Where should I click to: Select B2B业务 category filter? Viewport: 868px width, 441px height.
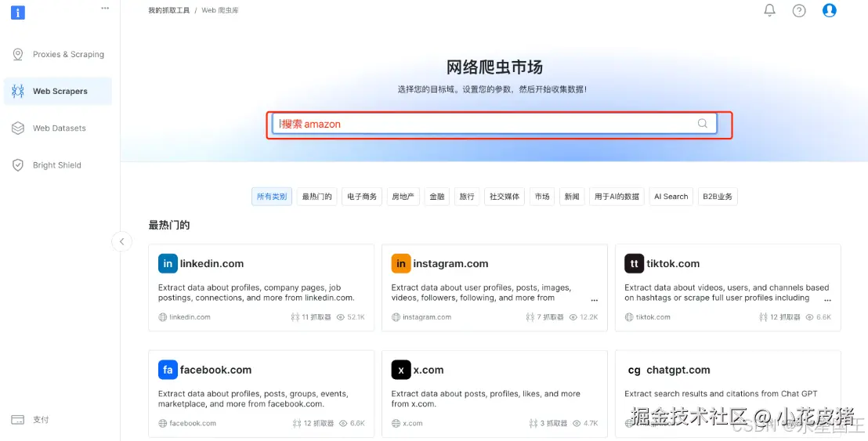point(718,197)
